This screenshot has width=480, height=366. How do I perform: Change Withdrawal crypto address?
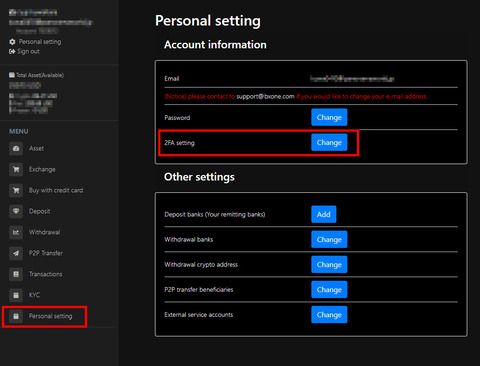click(x=329, y=264)
